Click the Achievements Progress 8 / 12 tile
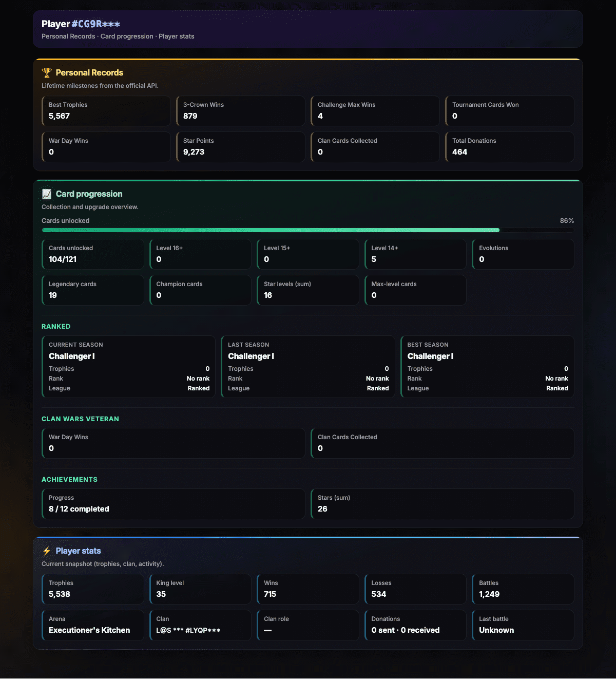Viewport: 616px width, 679px height. point(174,504)
